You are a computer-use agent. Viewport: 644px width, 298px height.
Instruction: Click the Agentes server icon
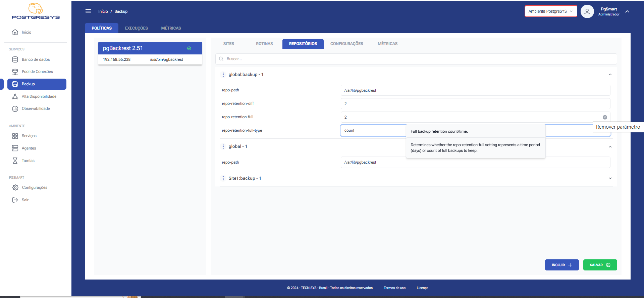pos(15,148)
